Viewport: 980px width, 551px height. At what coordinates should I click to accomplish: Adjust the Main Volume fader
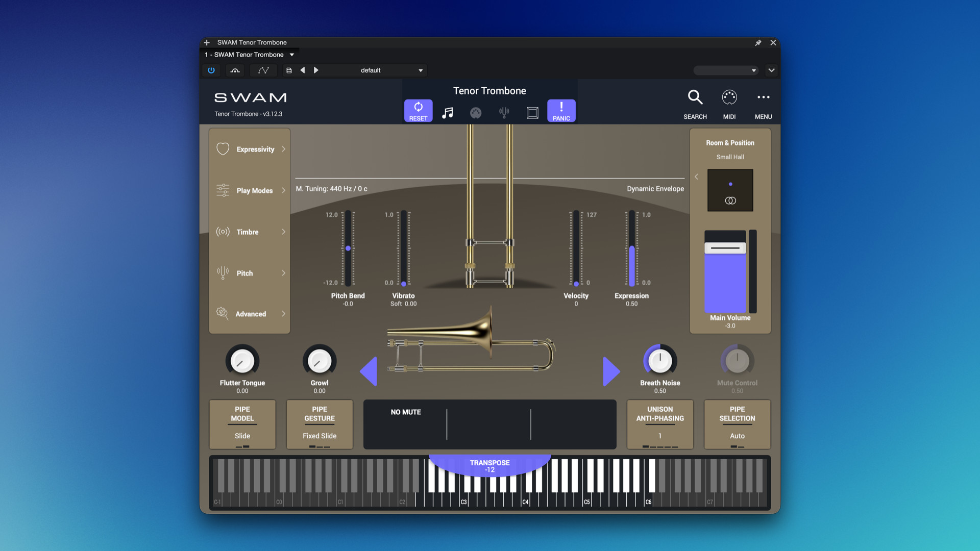click(725, 248)
